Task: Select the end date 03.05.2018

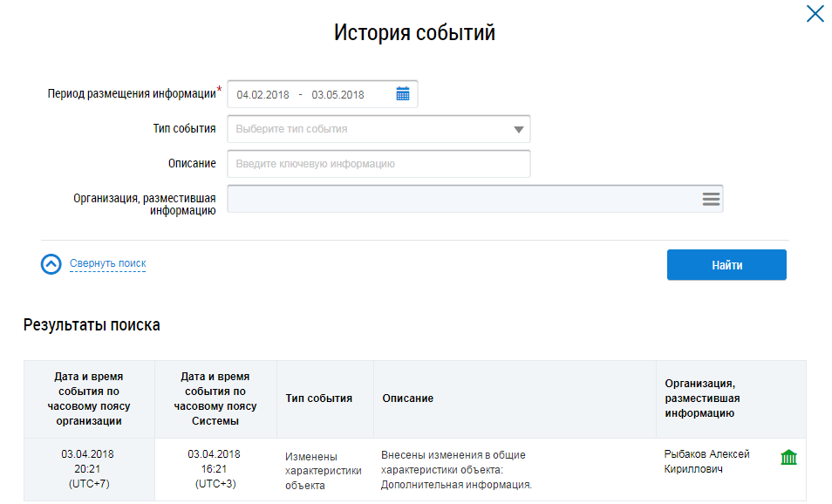Action: point(338,94)
